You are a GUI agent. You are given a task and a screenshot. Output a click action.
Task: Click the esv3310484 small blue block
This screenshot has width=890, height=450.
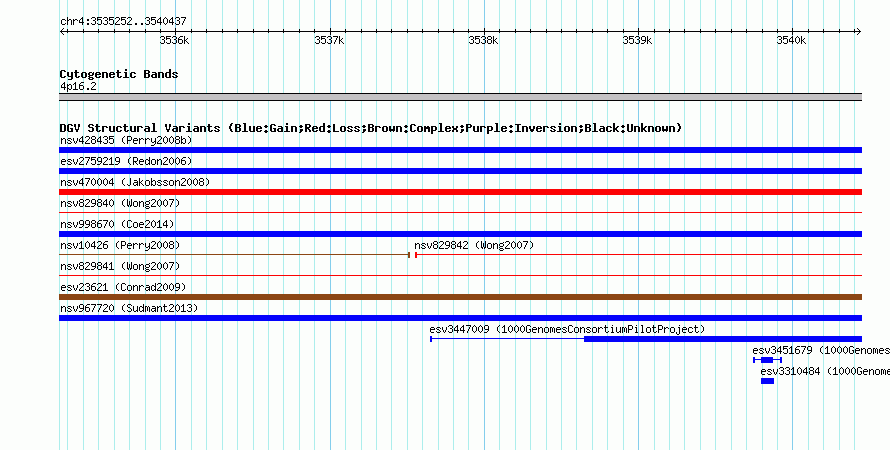[767, 381]
